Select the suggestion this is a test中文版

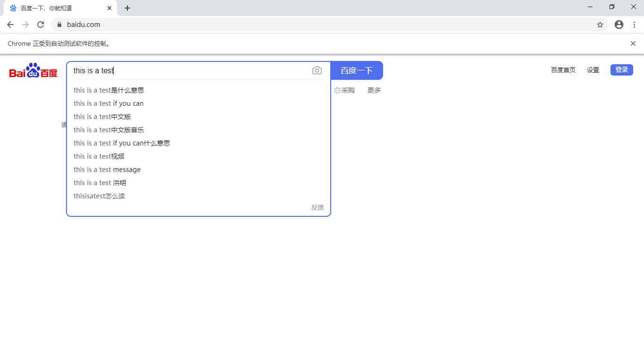point(102,116)
